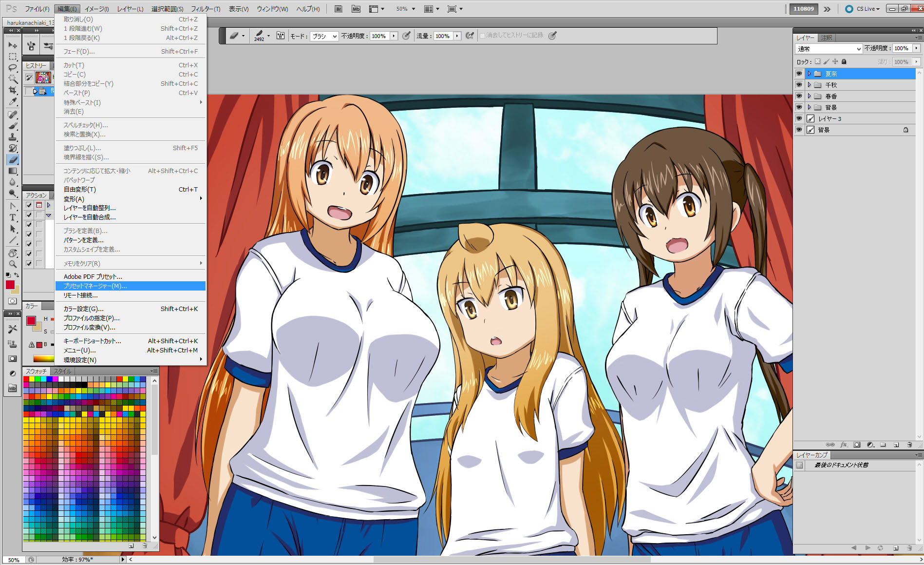Select the Pen tool
The width and height of the screenshot is (924, 565).
click(13, 207)
